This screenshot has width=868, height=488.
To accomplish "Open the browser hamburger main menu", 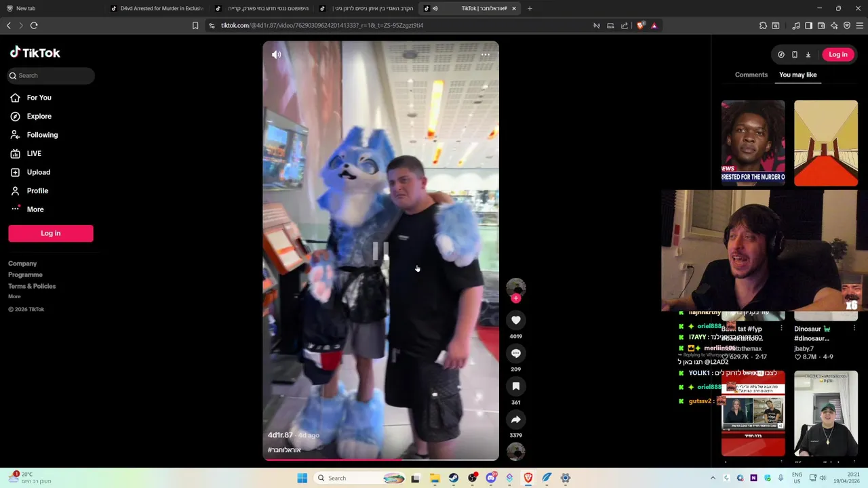I will [x=860, y=25].
